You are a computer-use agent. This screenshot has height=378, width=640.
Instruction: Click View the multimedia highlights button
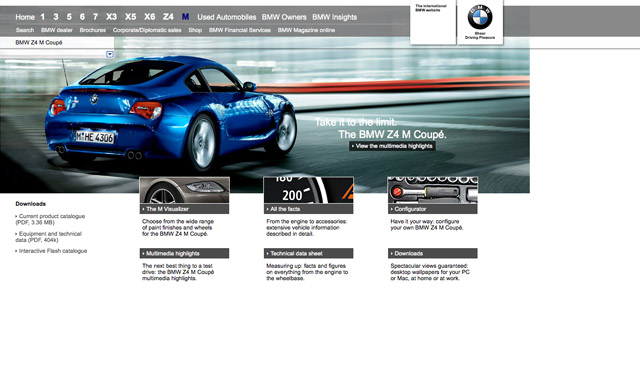(x=392, y=146)
